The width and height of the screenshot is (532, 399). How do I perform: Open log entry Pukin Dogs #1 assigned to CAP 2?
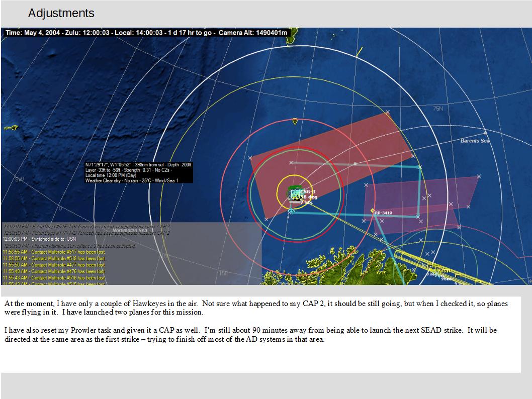click(x=86, y=233)
